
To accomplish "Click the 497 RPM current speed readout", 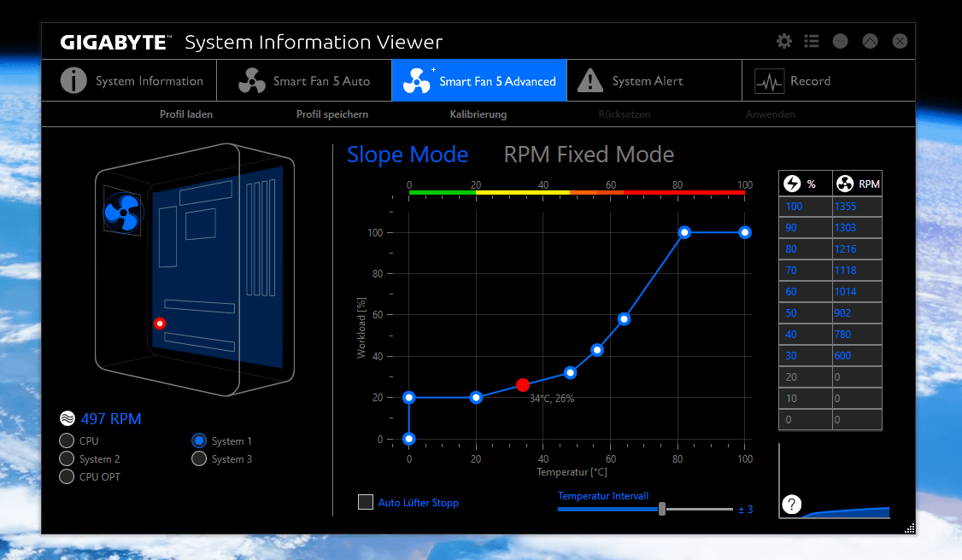I will [111, 419].
